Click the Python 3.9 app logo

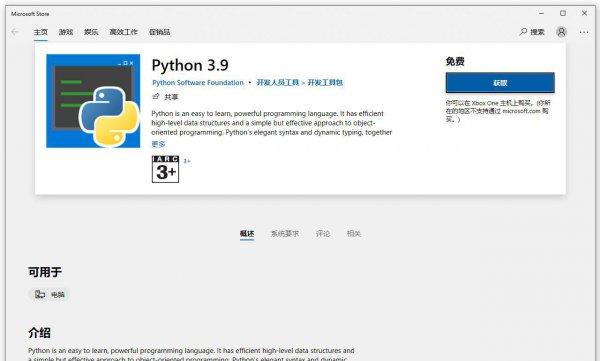pos(93,101)
